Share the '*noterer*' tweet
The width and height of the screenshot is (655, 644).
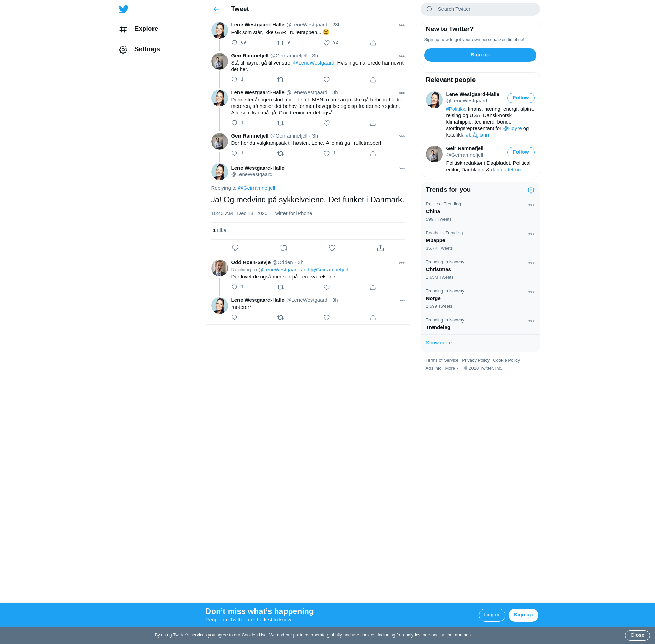373,317
